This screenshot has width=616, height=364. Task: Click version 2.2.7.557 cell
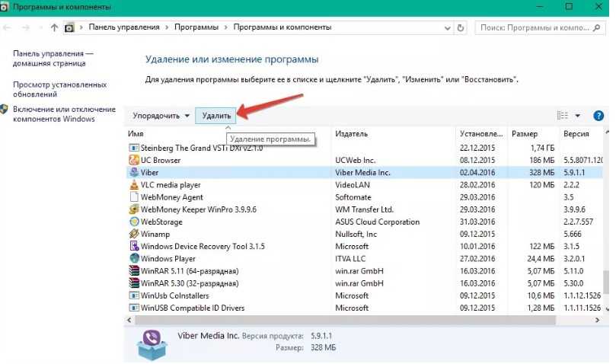[578, 222]
